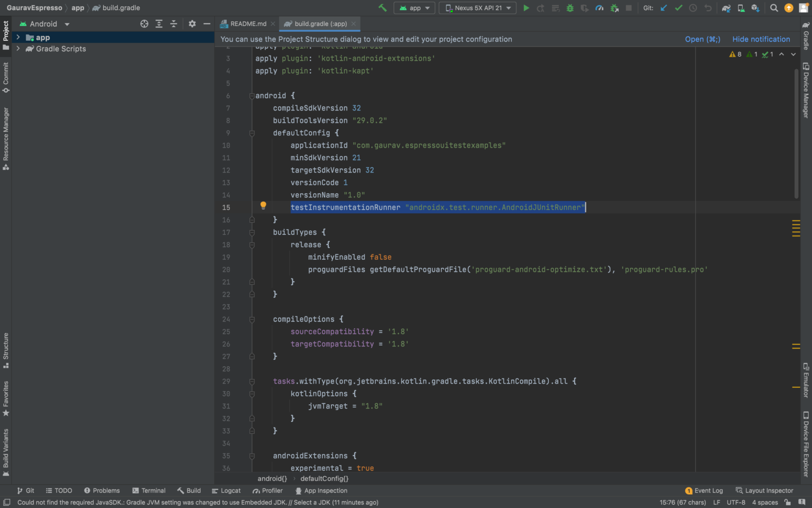The width and height of the screenshot is (812, 508).
Task: Debug the app with the bug icon
Action: [x=570, y=8]
